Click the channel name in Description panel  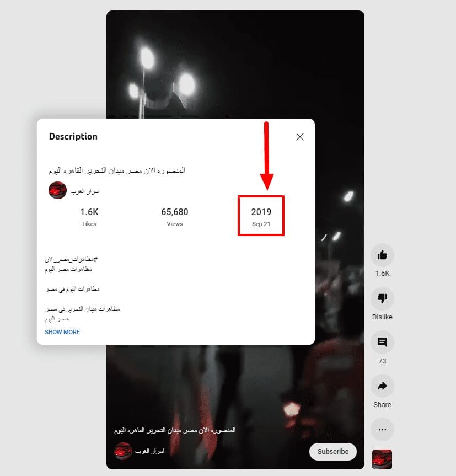pyautogui.click(x=85, y=191)
